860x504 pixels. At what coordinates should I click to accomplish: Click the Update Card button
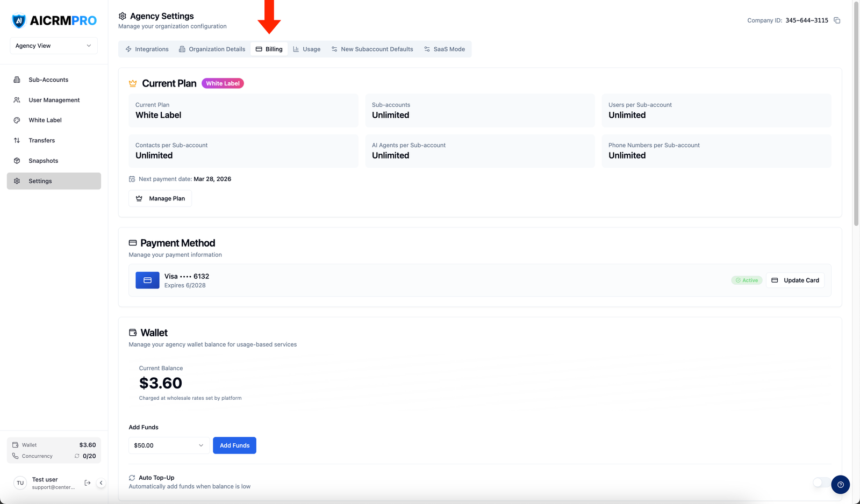coord(795,280)
